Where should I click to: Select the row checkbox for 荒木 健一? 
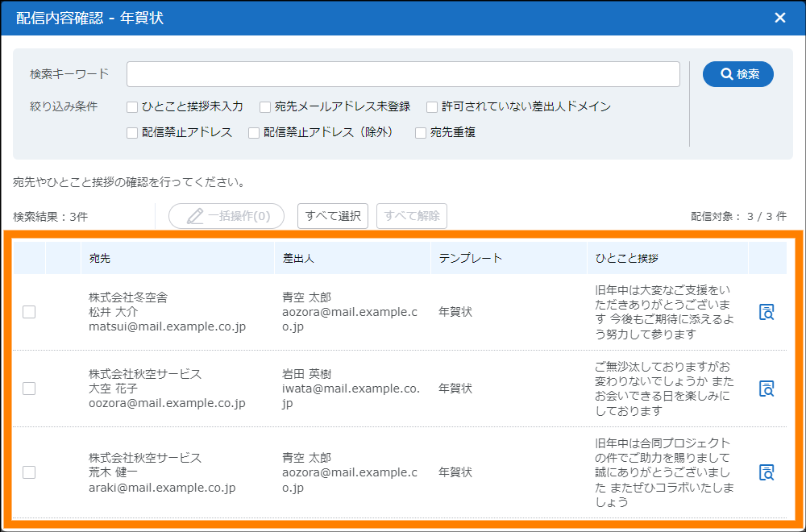coord(29,472)
